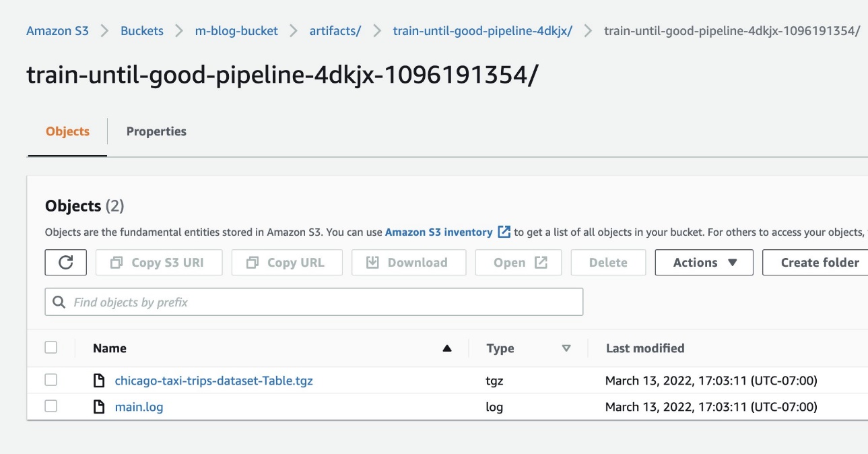868x454 pixels.
Task: Switch to the Properties tab
Action: pyautogui.click(x=156, y=131)
